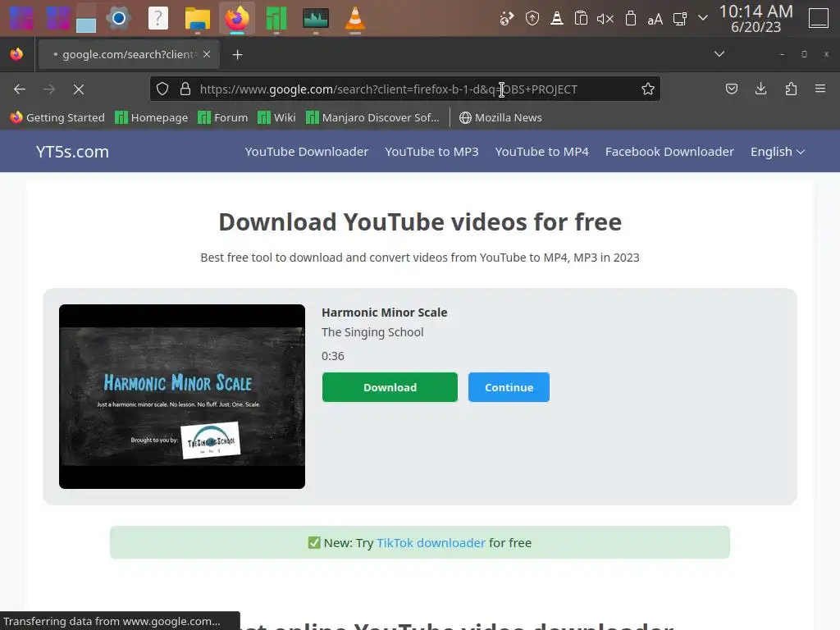Open the help question-mark app in the panel
This screenshot has height=630, width=840.
[158, 18]
